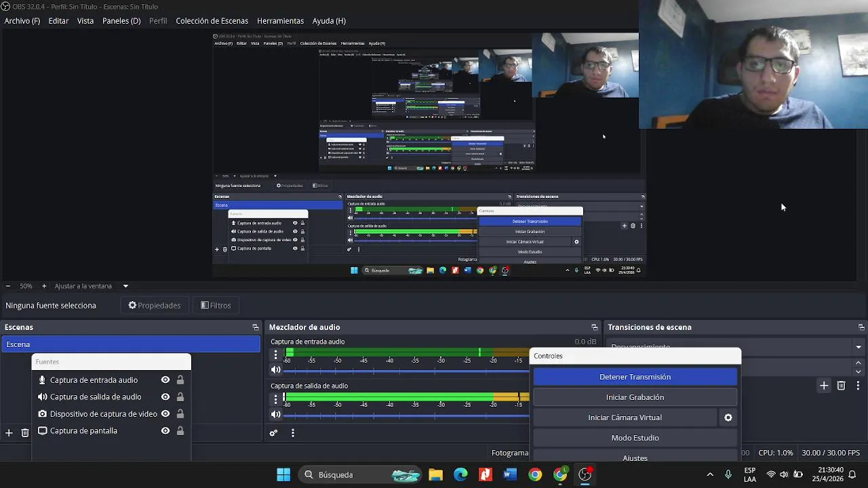Select Dispositivo de captura de video camera icon
868x488 pixels.
[x=42, y=414]
